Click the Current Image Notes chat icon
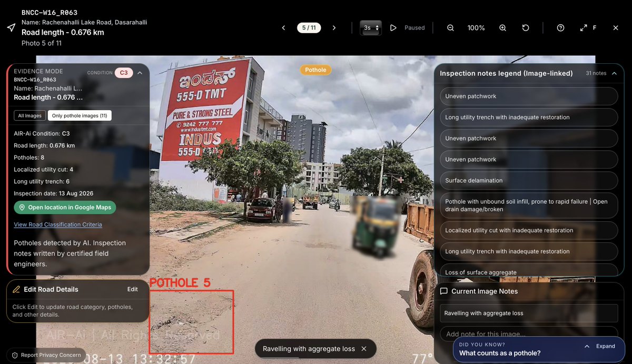 pos(444,291)
